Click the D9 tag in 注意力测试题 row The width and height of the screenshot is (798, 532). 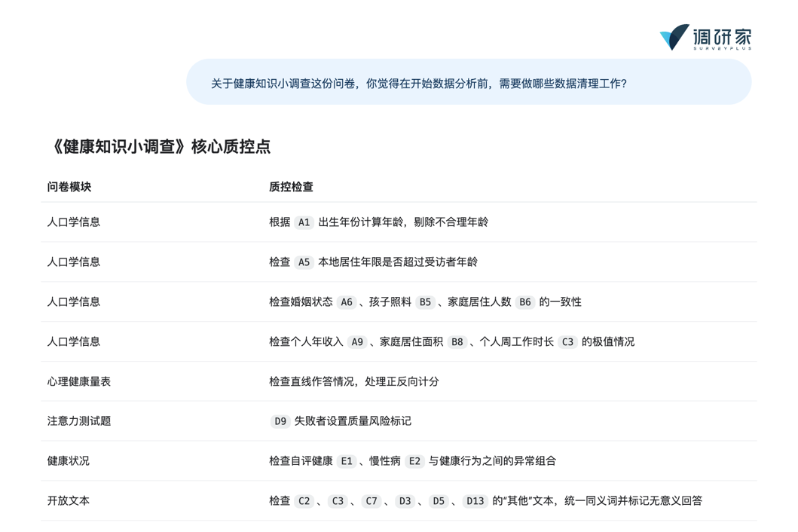click(x=280, y=421)
